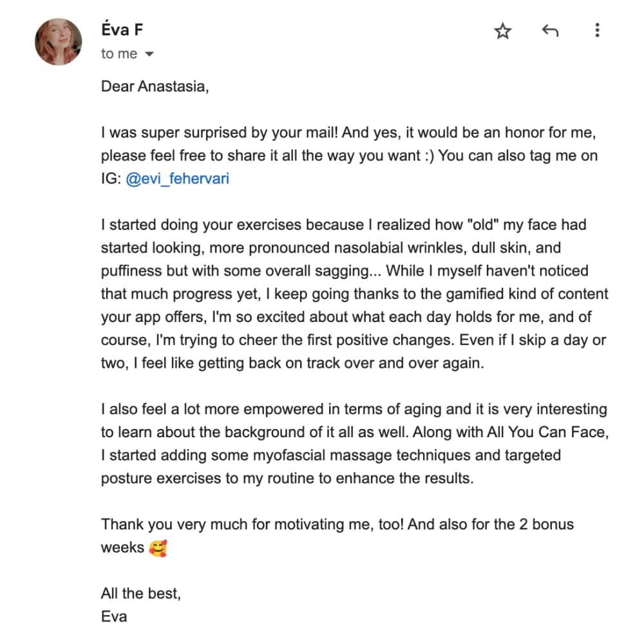Image resolution: width=644 pixels, height=644 pixels.
Task: Expand recipient details arrow beside "to me"
Action: (150, 55)
